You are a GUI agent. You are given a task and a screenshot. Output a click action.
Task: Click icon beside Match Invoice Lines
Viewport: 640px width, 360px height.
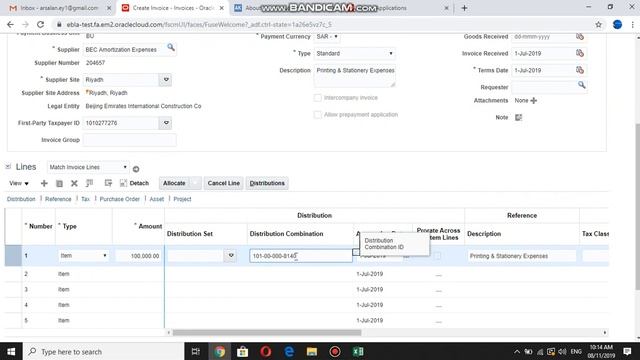(136, 169)
